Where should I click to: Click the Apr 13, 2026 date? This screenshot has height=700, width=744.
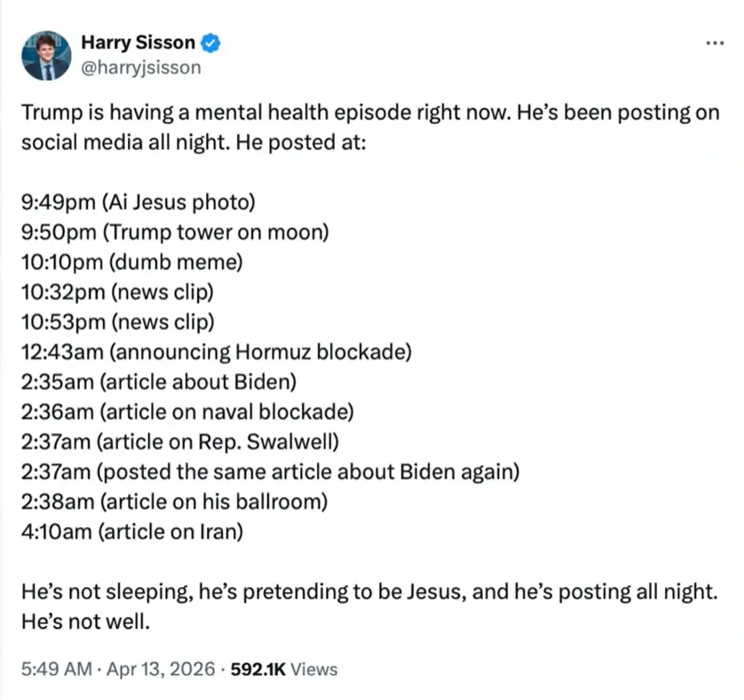pos(158,669)
